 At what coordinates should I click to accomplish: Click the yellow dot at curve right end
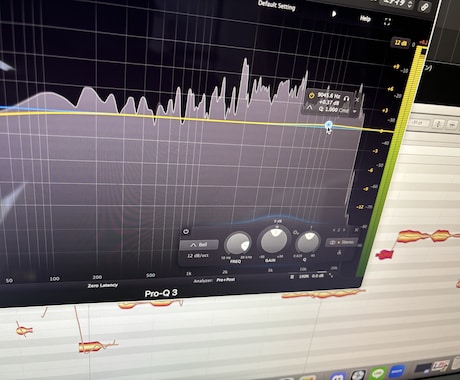point(381,131)
